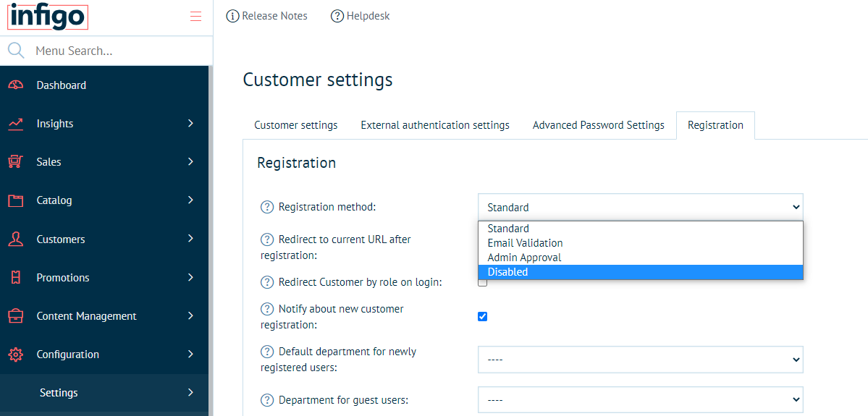Click help icon beside Registration method
Image resolution: width=868 pixels, height=416 pixels.
(x=266, y=208)
